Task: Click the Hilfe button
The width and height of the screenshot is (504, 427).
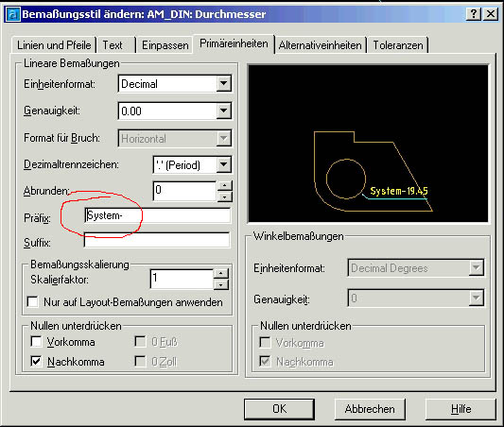Action: [461, 409]
